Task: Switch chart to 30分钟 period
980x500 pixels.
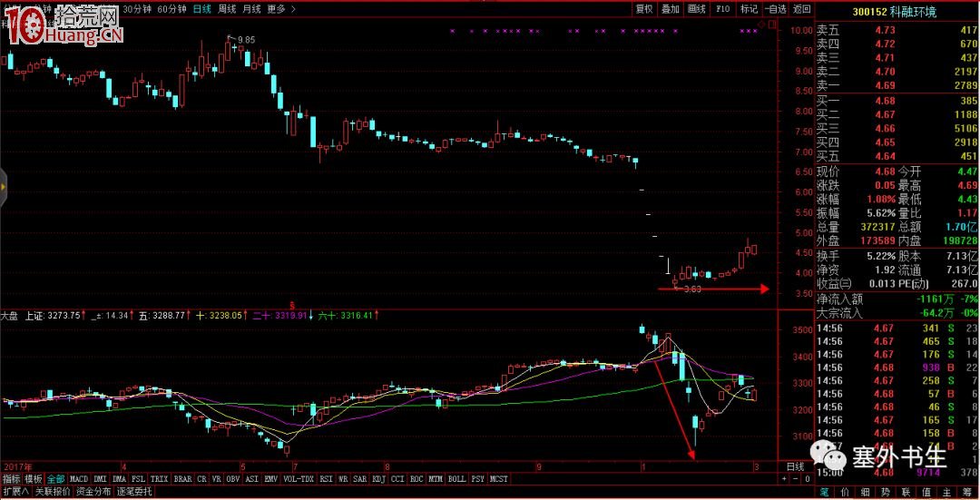Action: click(137, 9)
